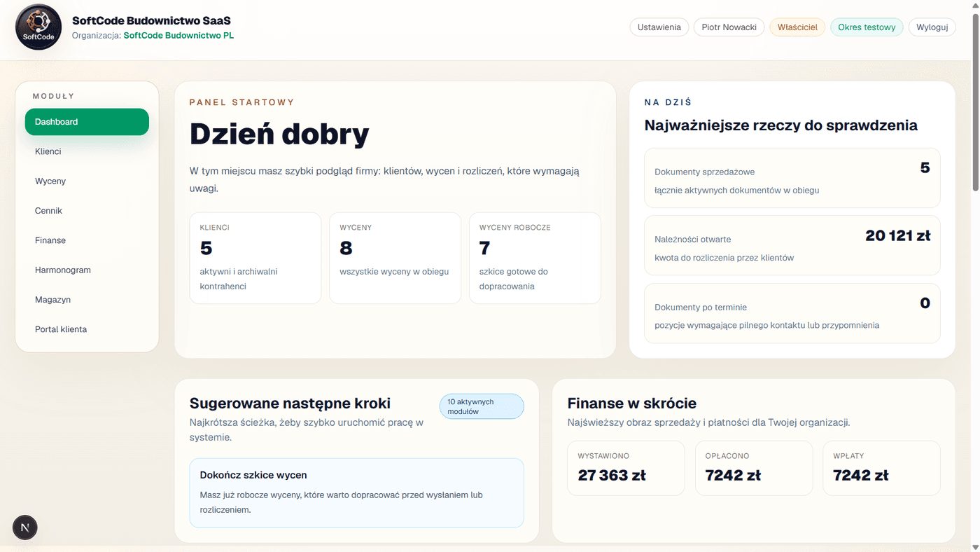Select the Należności otwarte row
Image resolution: width=980 pixels, height=552 pixels.
coord(792,245)
